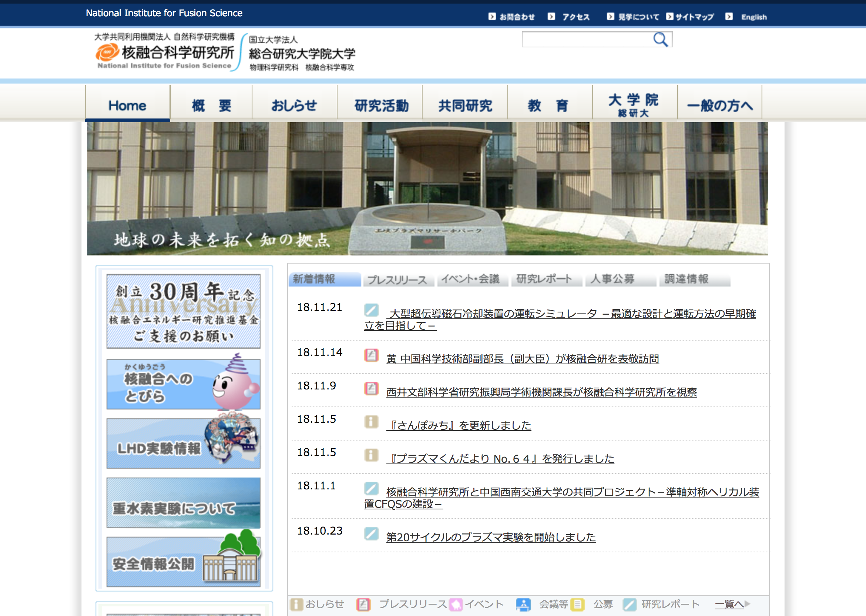Open the 核融合へのとびら banner
This screenshot has height=616, width=866.
click(x=183, y=384)
